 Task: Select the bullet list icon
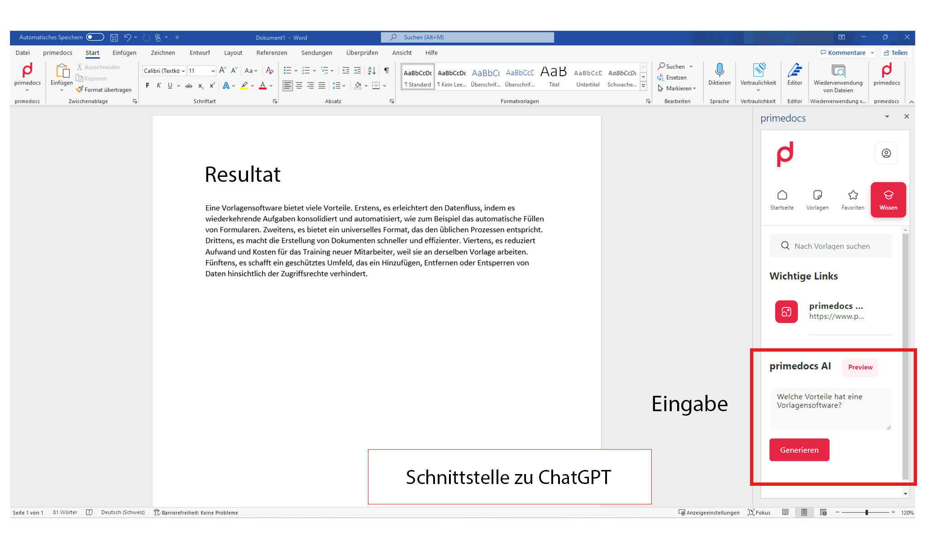tap(288, 71)
